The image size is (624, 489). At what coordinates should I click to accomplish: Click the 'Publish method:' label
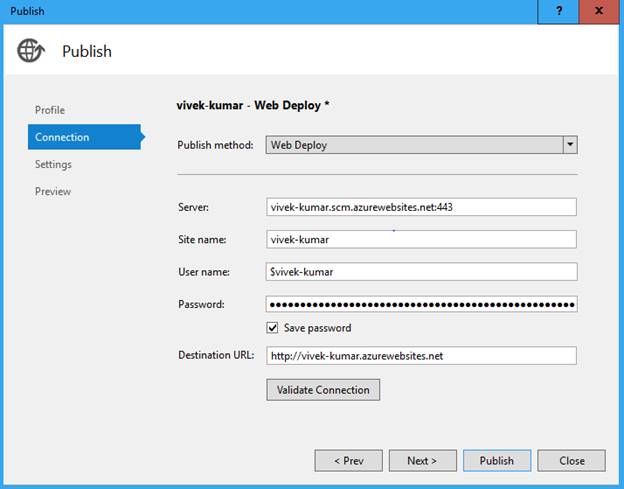[215, 145]
